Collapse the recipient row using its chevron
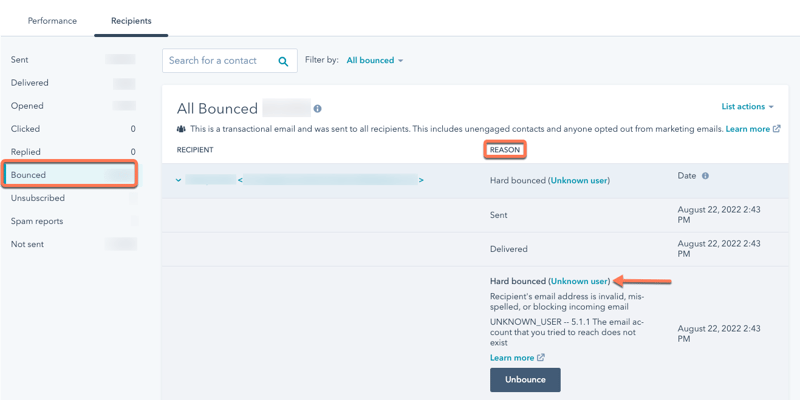The image size is (800, 400). coord(178,181)
